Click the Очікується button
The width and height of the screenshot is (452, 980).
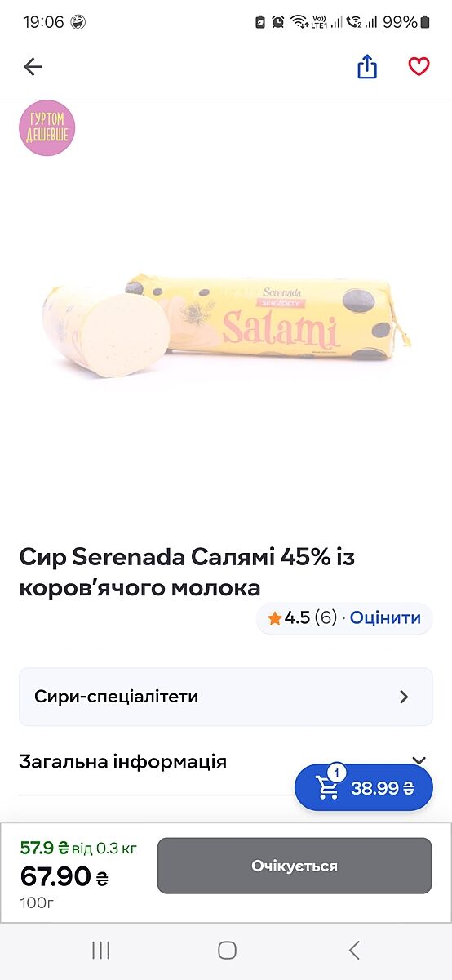(x=295, y=866)
